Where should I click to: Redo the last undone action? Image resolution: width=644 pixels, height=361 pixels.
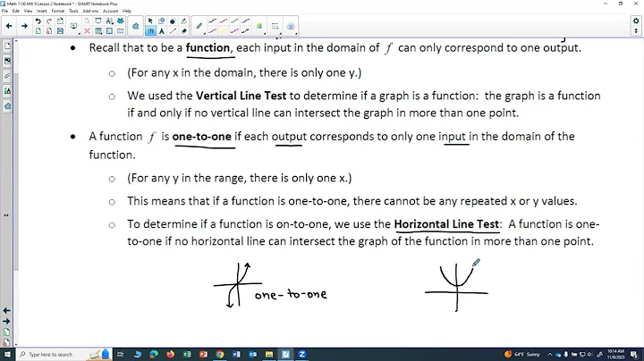click(49, 21)
